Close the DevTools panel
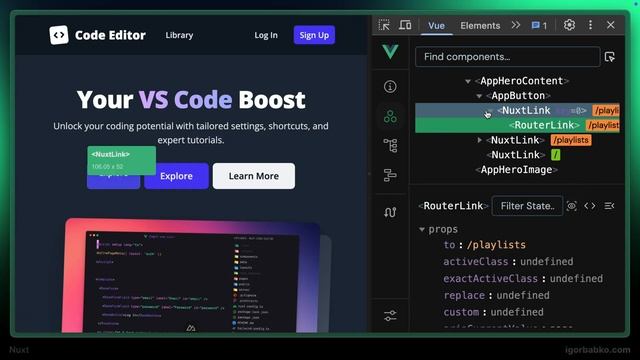 [x=611, y=25]
